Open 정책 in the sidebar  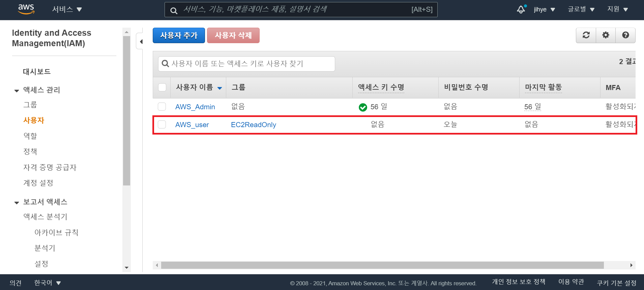coord(30,151)
